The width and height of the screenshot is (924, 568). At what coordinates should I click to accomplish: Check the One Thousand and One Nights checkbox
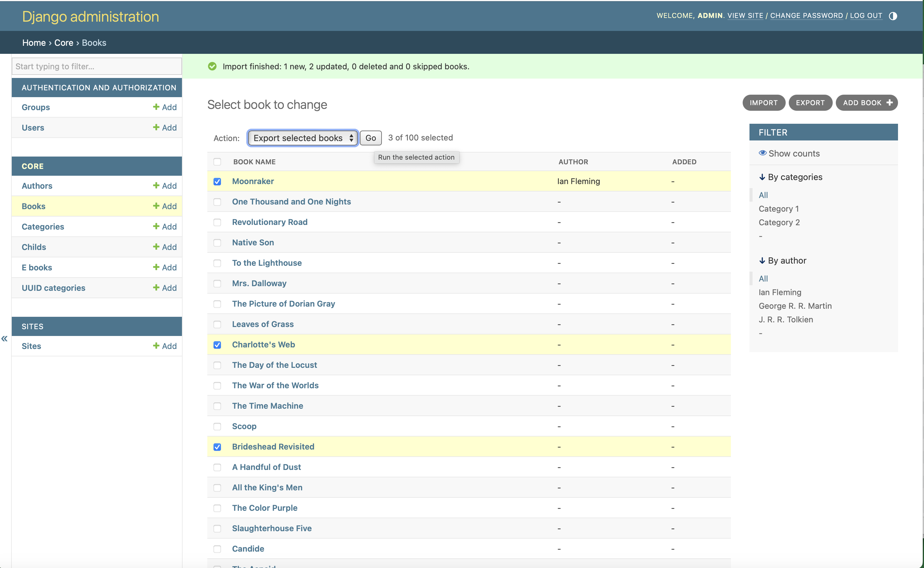coord(217,202)
